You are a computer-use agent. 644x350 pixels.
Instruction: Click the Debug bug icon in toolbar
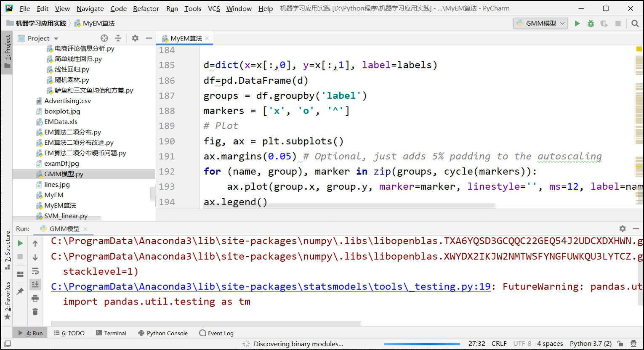pyautogui.click(x=591, y=24)
